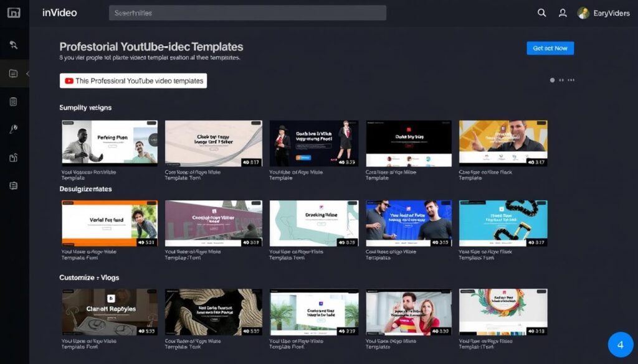The height and width of the screenshot is (364, 638).
Task: Click the caption under the floral wreath template
Action: coord(485,343)
